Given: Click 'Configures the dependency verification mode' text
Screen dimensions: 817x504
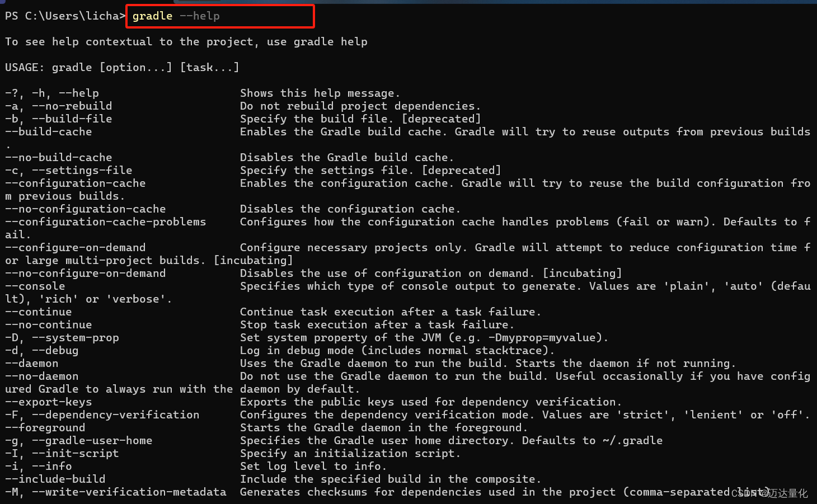Looking at the screenshot, I should pos(387,415).
